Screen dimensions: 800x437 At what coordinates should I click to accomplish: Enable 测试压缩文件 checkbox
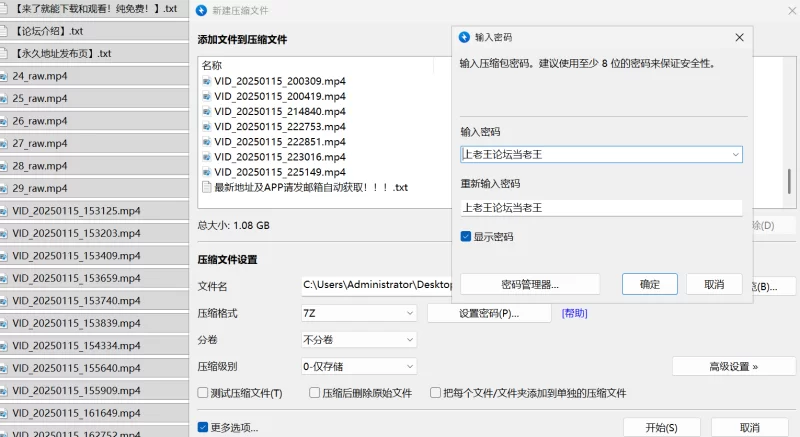[204, 394]
